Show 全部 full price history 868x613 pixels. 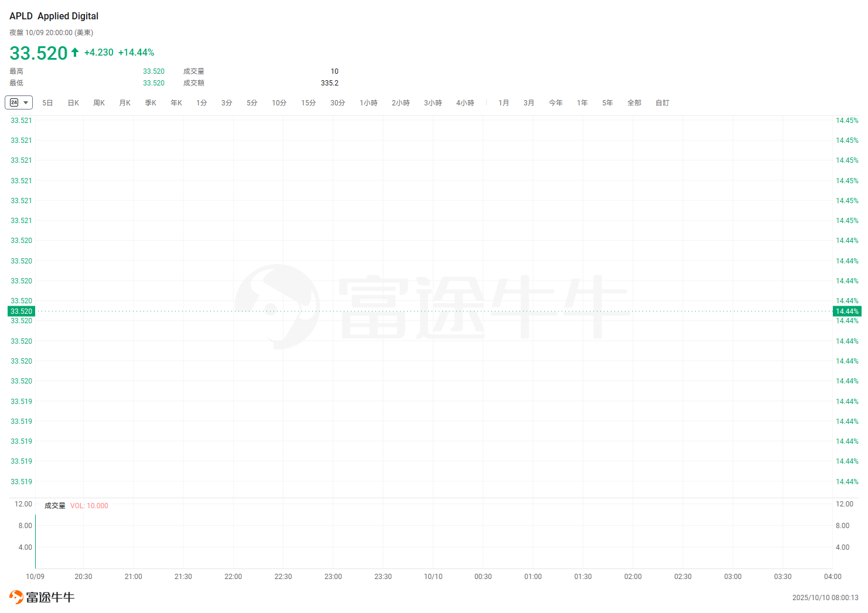634,103
